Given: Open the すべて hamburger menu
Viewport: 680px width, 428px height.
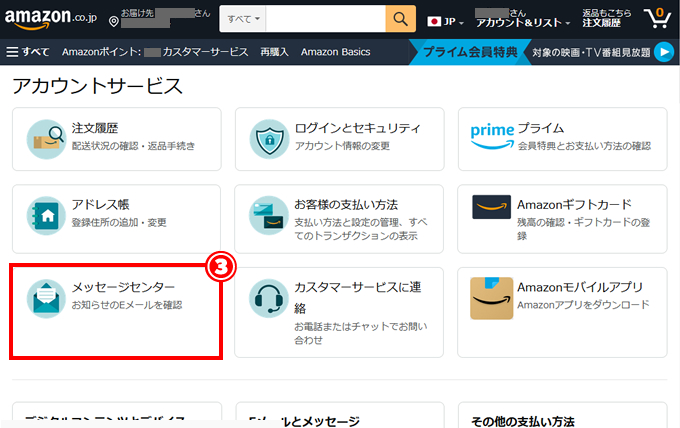Looking at the screenshot, I should 28,52.
